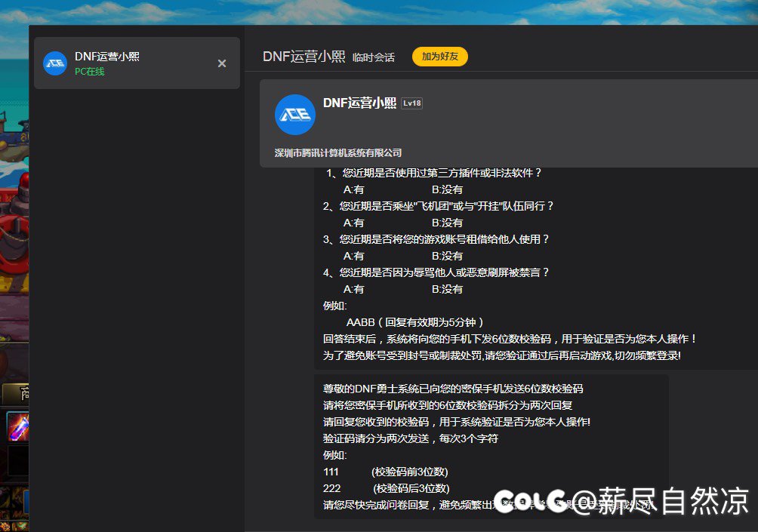This screenshot has width=758, height=532.
Task: Click the skill icon in game window
Action: click(18, 426)
